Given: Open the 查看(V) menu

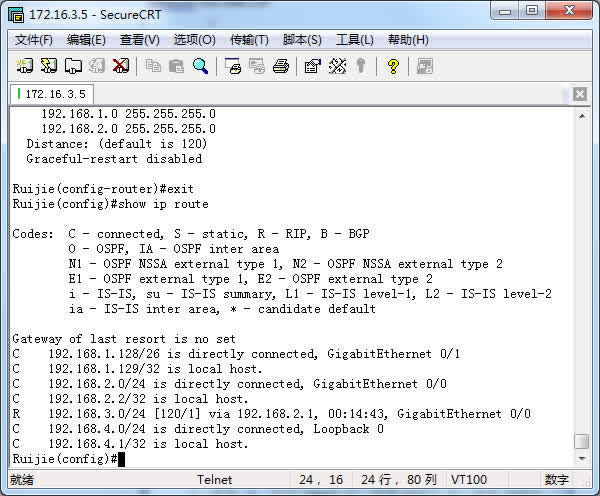Looking at the screenshot, I should [x=139, y=40].
